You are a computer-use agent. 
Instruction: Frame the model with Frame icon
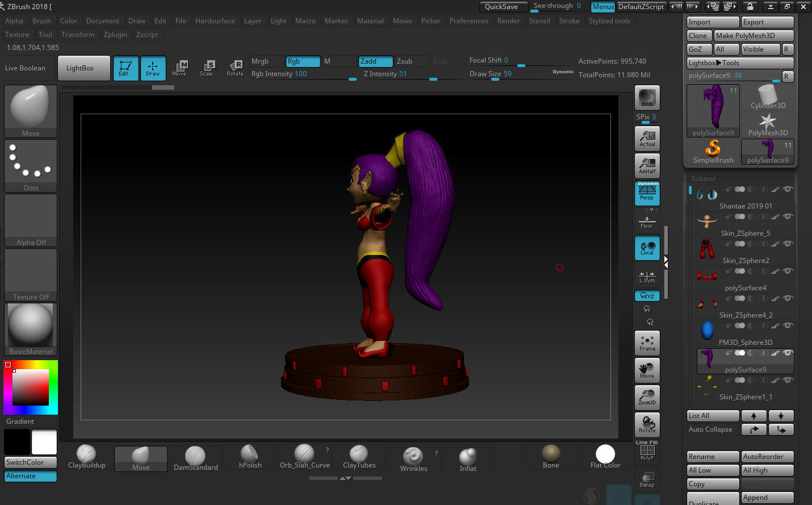click(x=647, y=343)
